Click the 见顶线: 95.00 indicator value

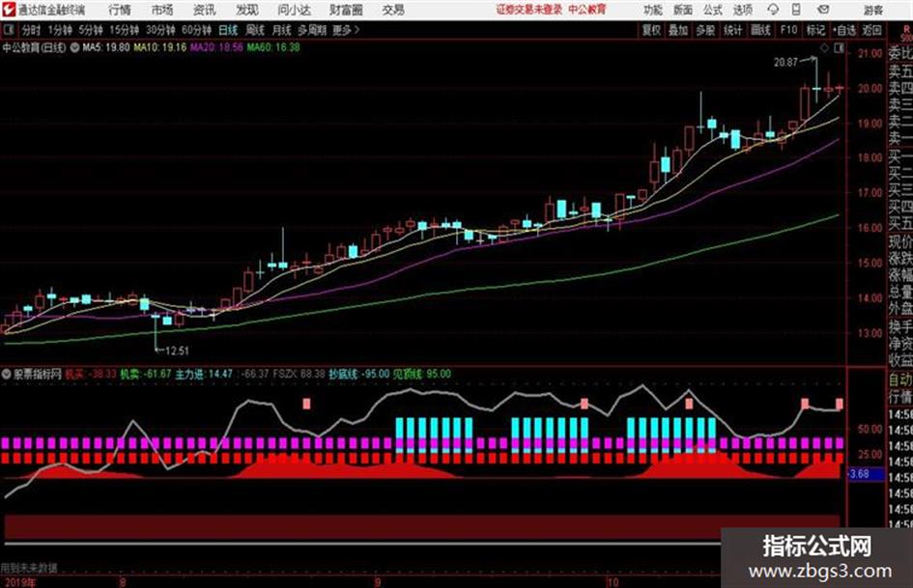[x=421, y=375]
